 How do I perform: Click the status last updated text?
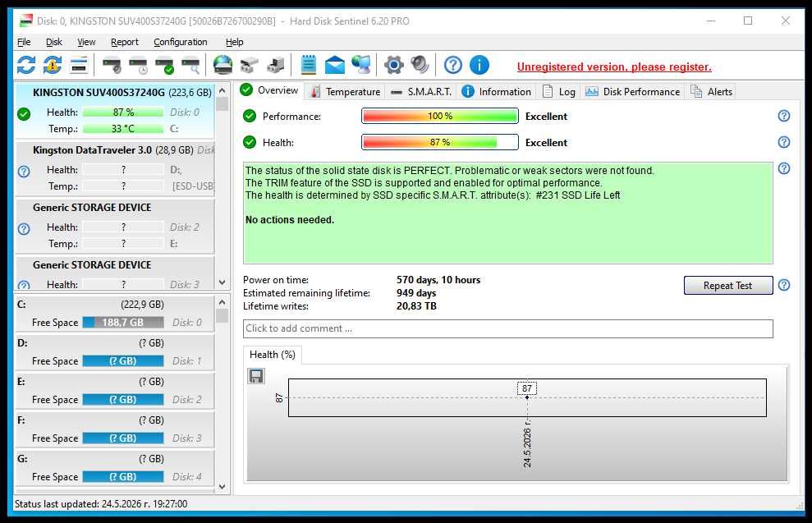click(x=101, y=504)
